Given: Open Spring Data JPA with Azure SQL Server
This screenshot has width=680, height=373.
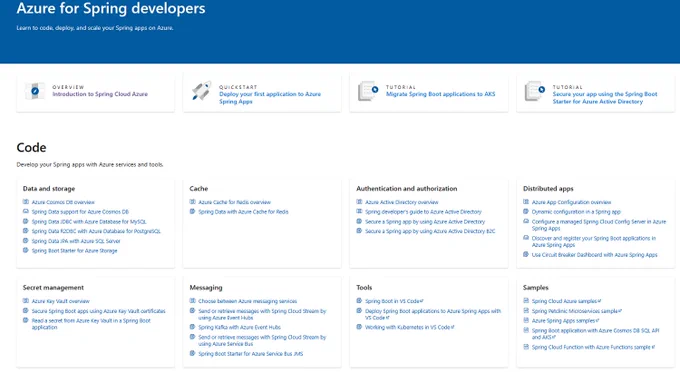Looking at the screenshot, I should point(76,241).
